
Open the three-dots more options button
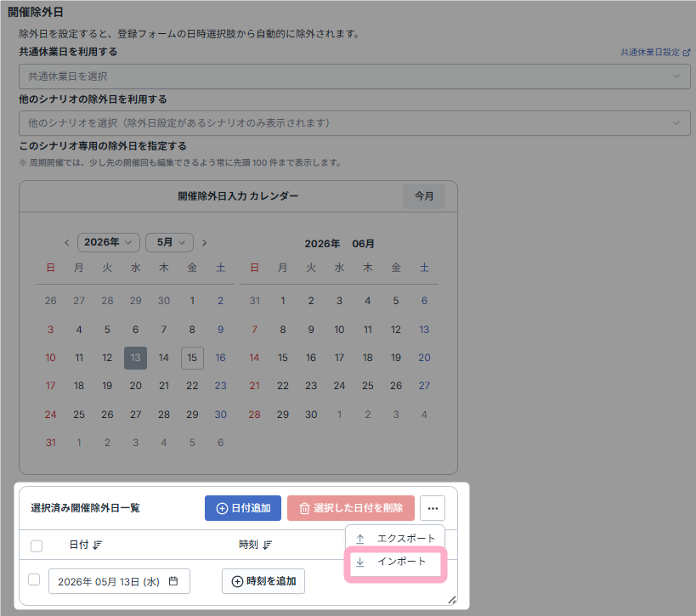pyautogui.click(x=433, y=508)
